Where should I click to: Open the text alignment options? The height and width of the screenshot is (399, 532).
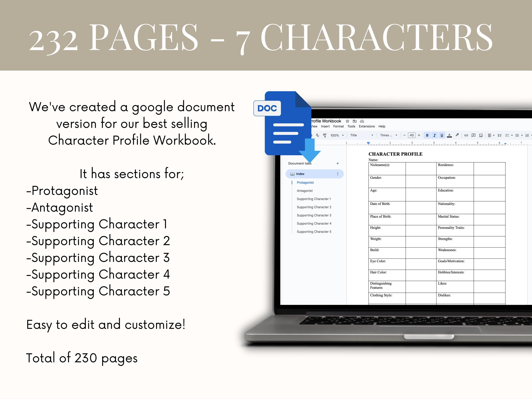click(x=491, y=135)
